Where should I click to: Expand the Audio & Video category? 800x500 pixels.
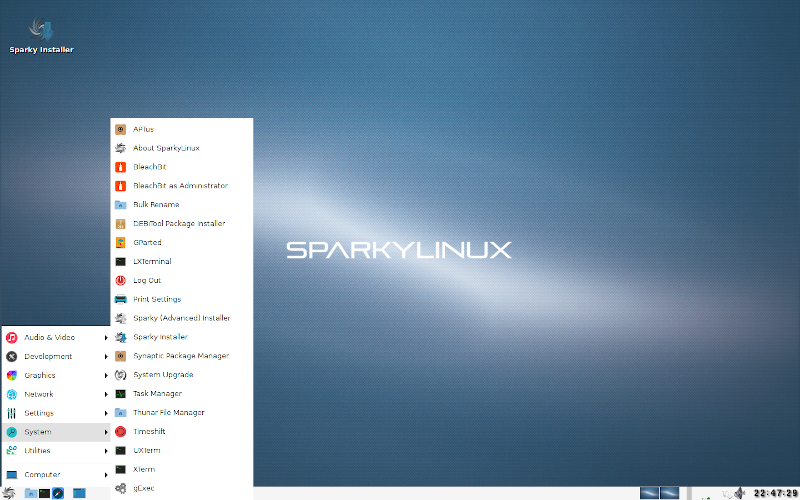(x=56, y=337)
